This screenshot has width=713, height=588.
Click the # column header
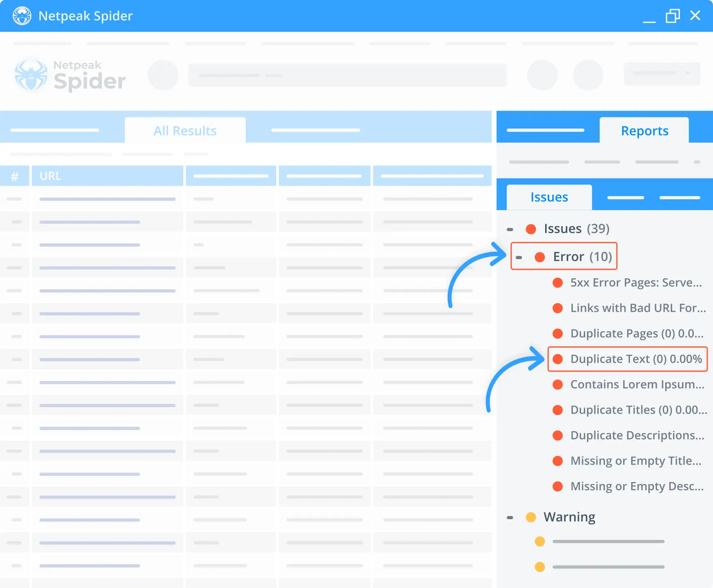pos(15,176)
